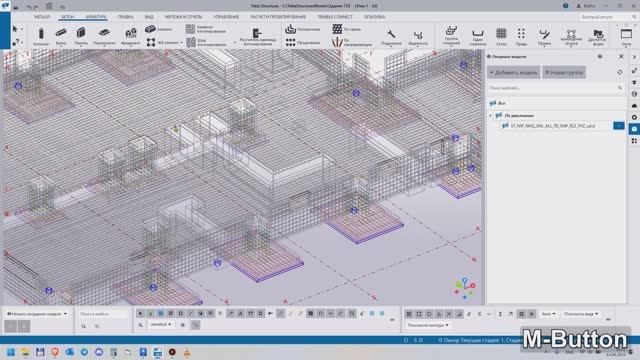Open the standard selection filter dropdown
Screen dimensions: 640x360
161,324
